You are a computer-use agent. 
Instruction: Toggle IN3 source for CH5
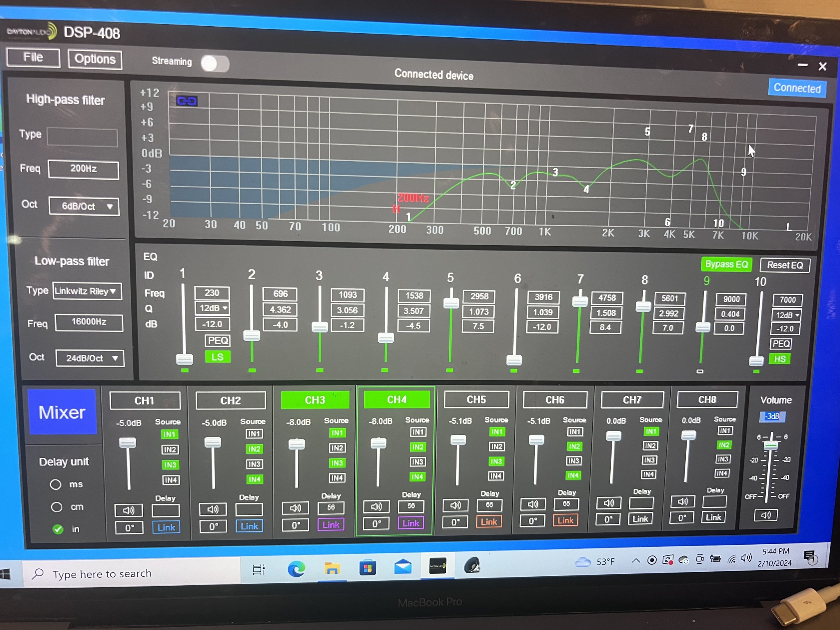(x=496, y=461)
